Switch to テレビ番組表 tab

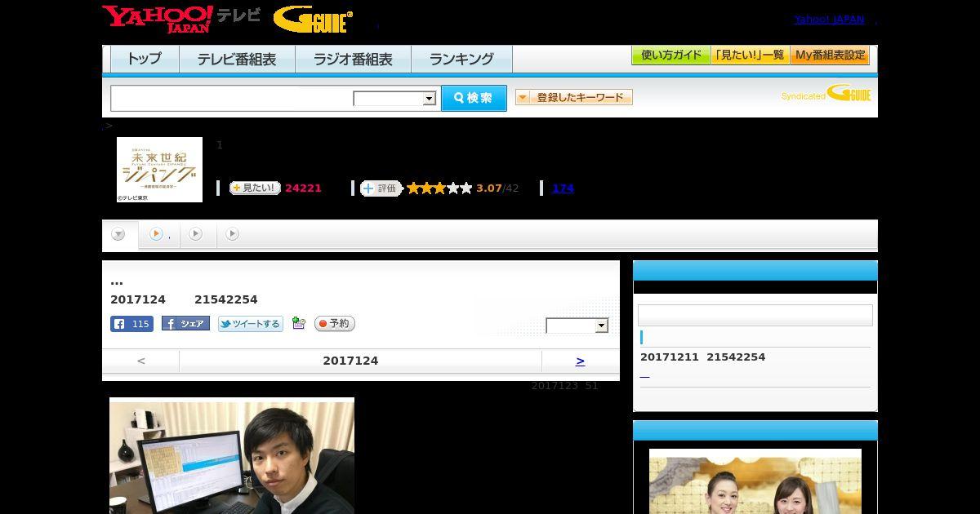coord(237,59)
